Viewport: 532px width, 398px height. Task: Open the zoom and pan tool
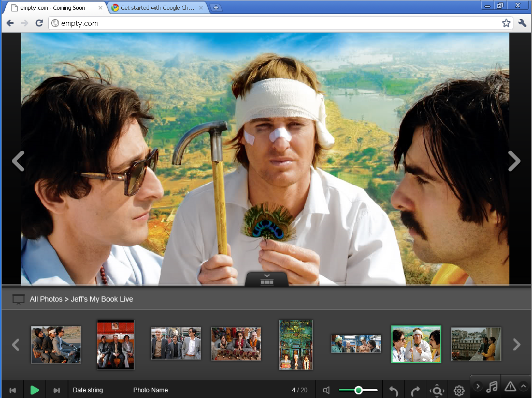click(x=437, y=391)
